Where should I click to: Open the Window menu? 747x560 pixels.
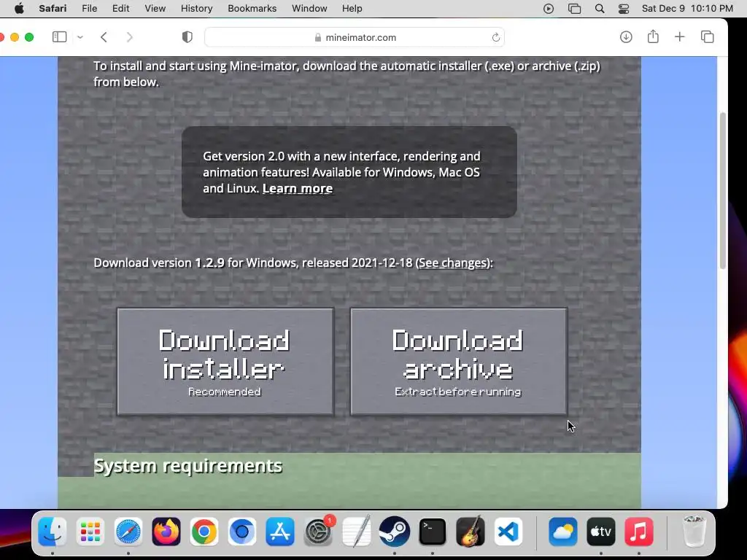tap(309, 9)
